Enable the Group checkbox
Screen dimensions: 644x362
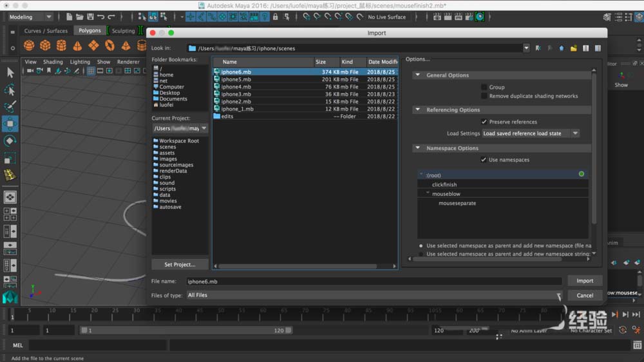(x=484, y=87)
